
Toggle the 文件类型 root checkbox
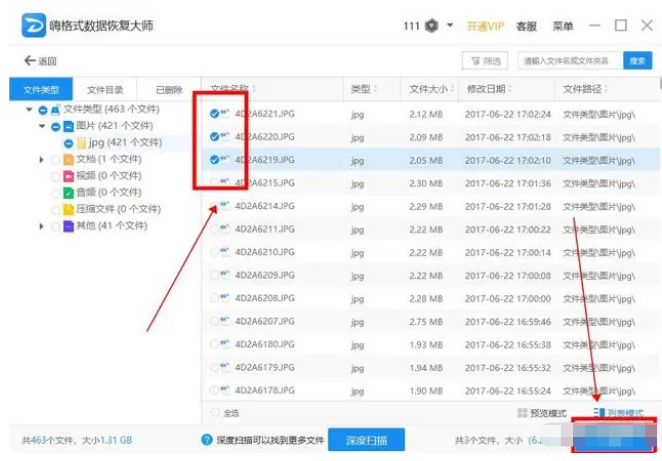[x=43, y=111]
